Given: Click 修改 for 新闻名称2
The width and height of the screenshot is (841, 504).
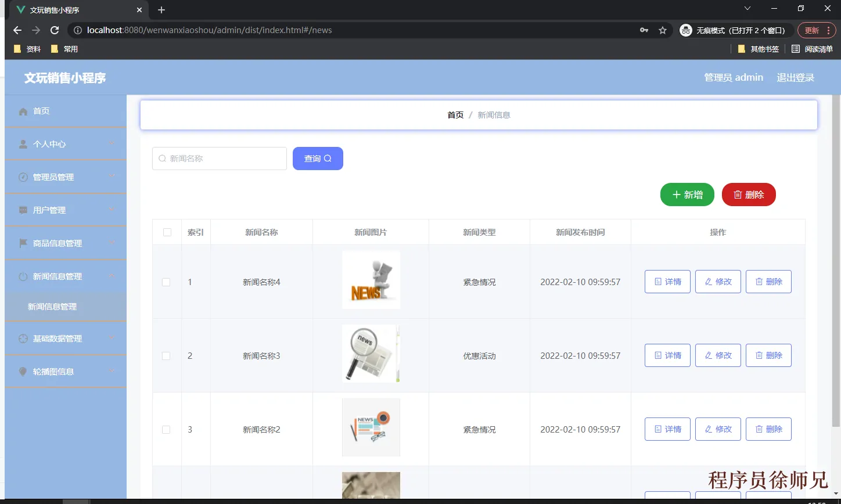Looking at the screenshot, I should click(718, 429).
